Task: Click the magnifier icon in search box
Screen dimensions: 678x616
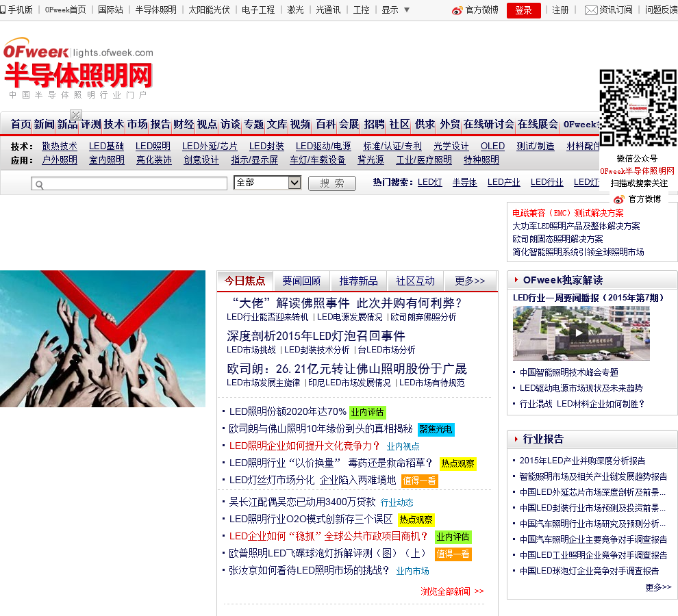Action: point(39,185)
